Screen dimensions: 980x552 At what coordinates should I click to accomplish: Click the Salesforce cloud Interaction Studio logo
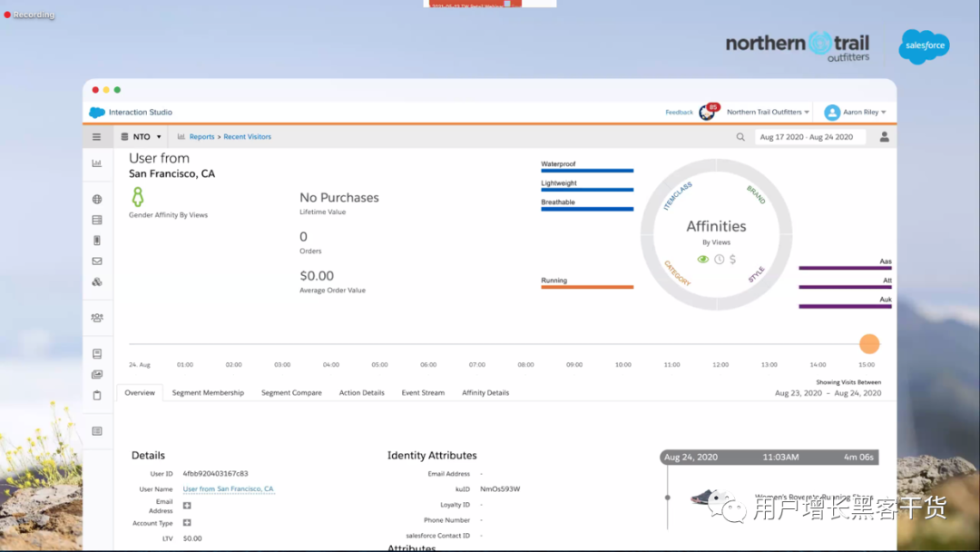click(97, 113)
